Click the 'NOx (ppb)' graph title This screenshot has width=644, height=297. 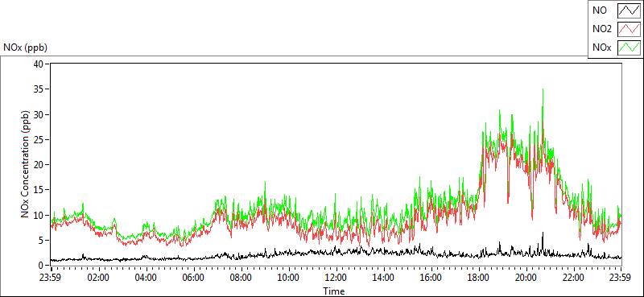tap(25, 47)
